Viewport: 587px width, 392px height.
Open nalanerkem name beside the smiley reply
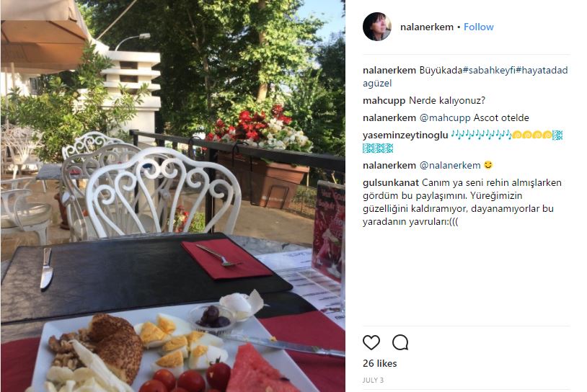[x=389, y=165]
